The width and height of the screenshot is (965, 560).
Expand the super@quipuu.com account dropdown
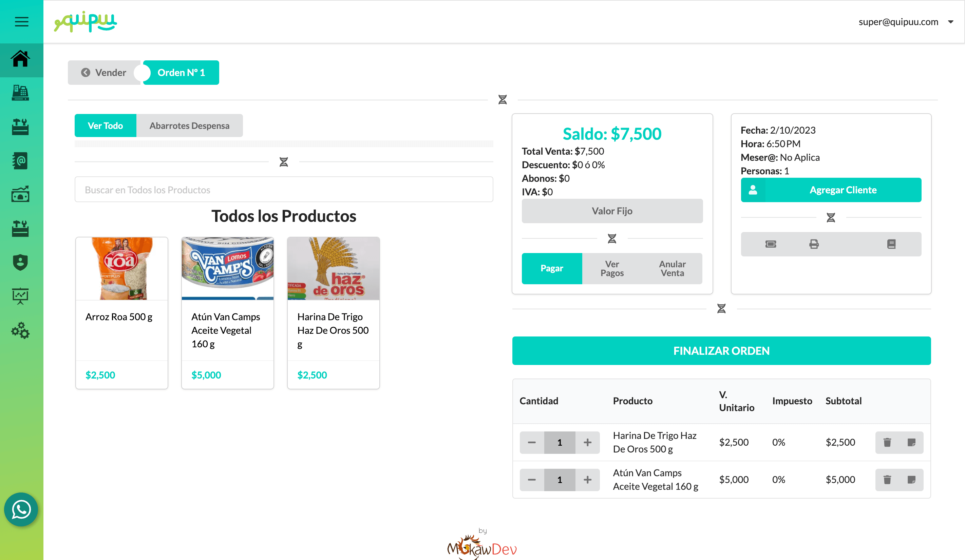950,22
